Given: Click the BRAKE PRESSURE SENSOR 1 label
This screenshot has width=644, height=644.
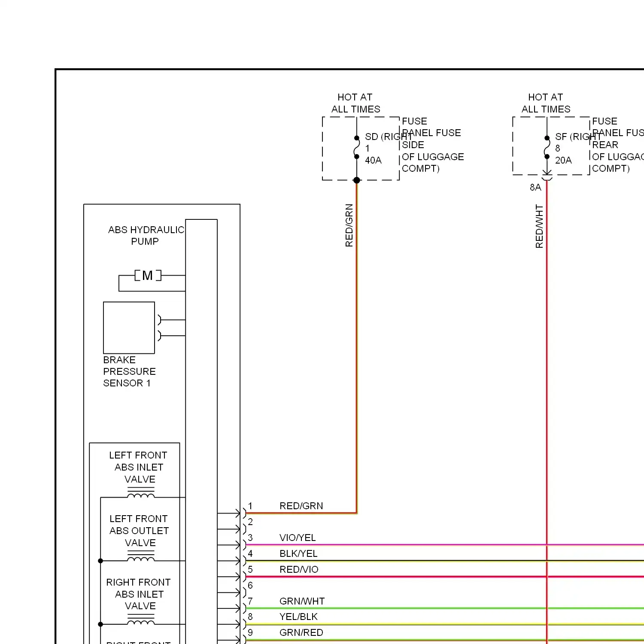Looking at the screenshot, I should (x=129, y=371).
